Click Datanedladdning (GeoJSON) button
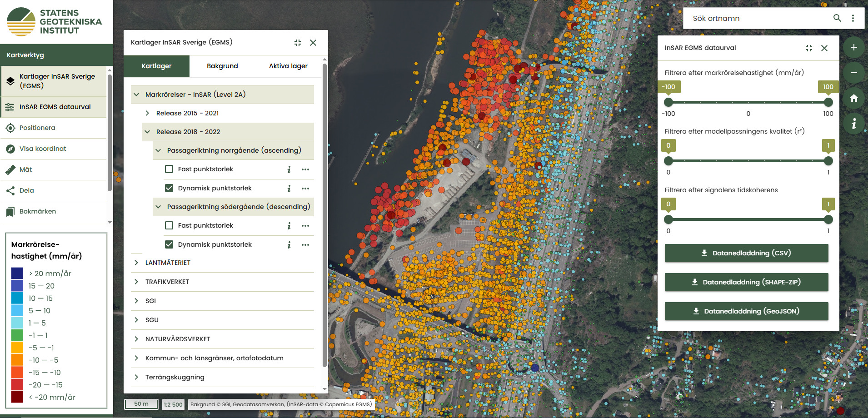Screen dimensions: 868x418 click(x=746, y=311)
